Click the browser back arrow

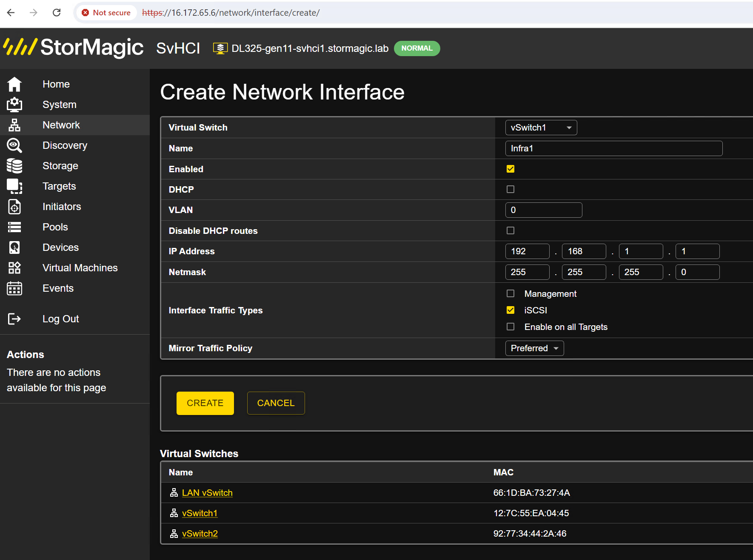pyautogui.click(x=11, y=13)
